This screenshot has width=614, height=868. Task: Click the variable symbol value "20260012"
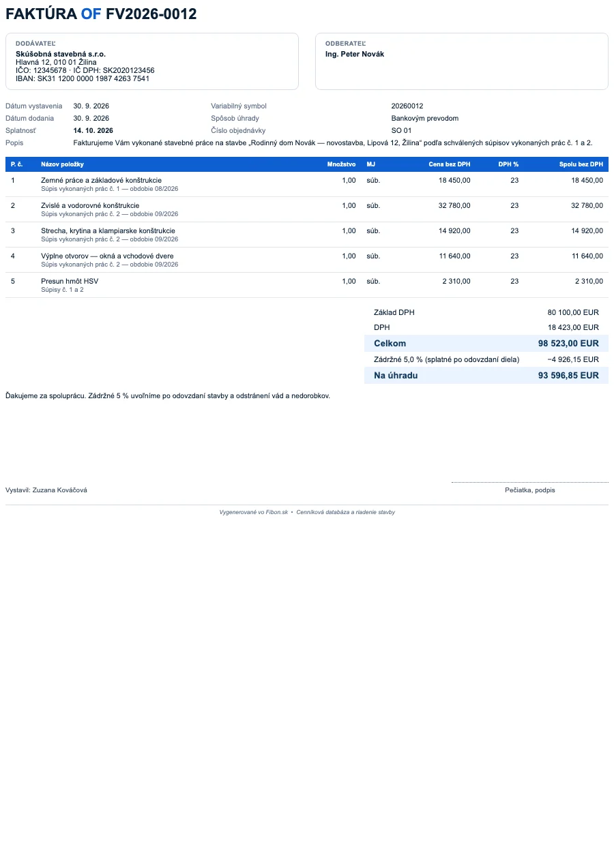click(x=407, y=106)
